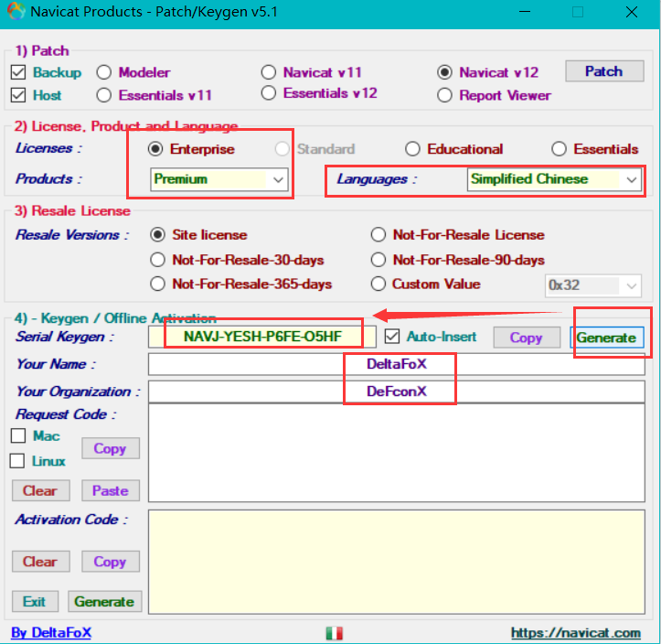
Task: Choose Not-For-Resale-30-days option
Action: point(157,260)
